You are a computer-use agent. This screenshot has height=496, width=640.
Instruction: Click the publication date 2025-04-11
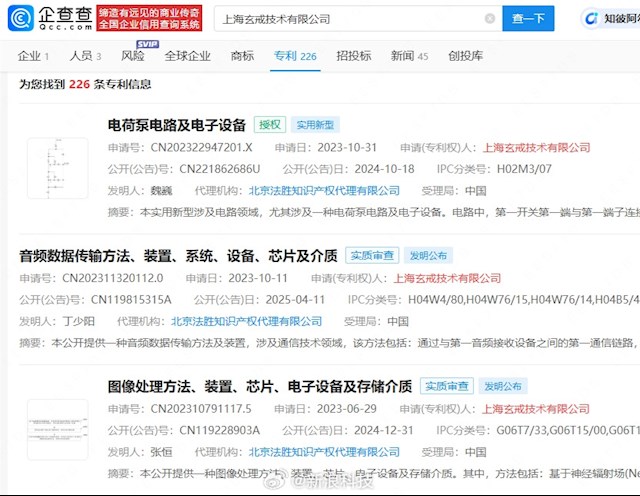pos(295,300)
